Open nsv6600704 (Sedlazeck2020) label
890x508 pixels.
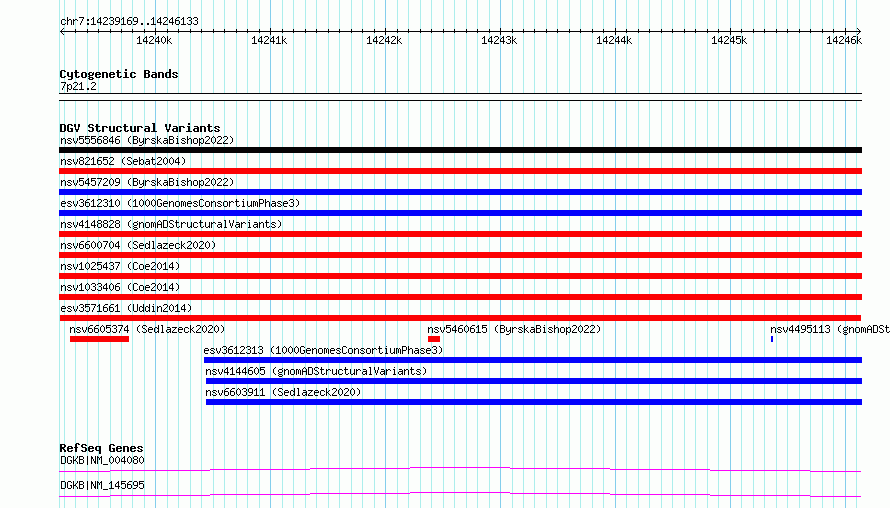(138, 245)
